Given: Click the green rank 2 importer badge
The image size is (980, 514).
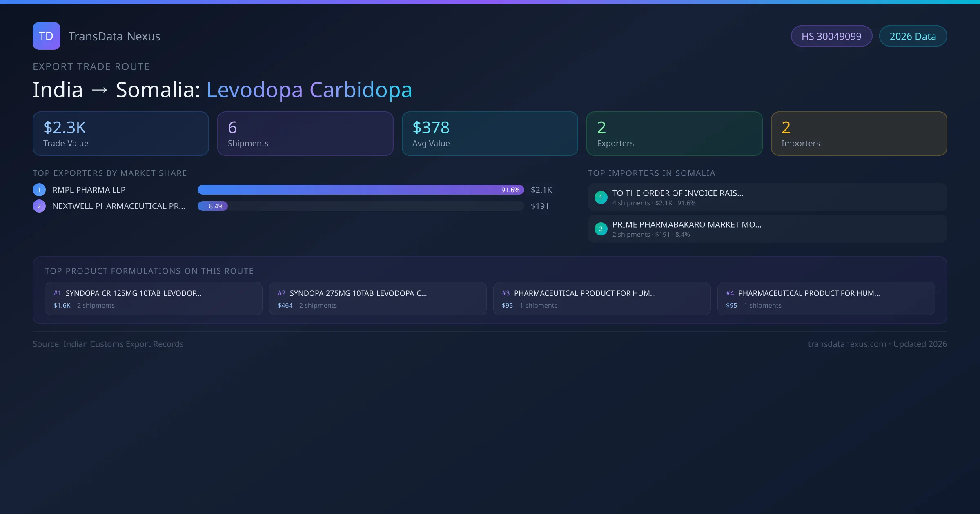Looking at the screenshot, I should pyautogui.click(x=601, y=229).
